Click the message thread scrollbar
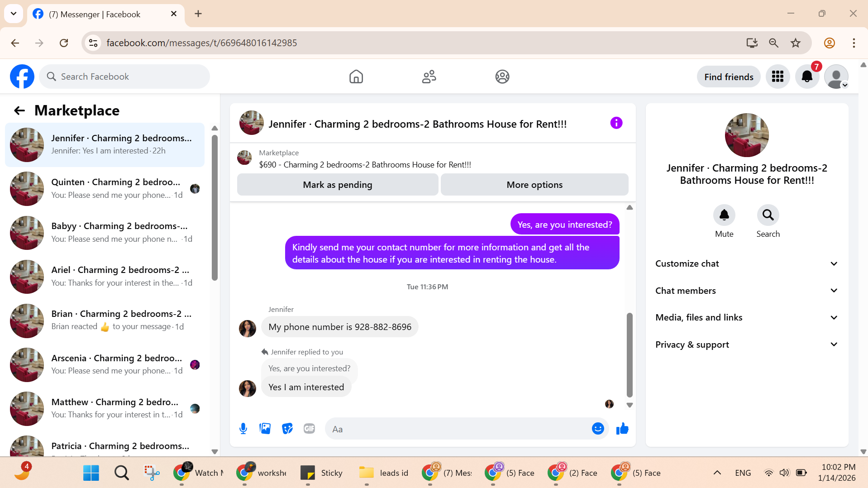868x488 pixels. tap(630, 354)
